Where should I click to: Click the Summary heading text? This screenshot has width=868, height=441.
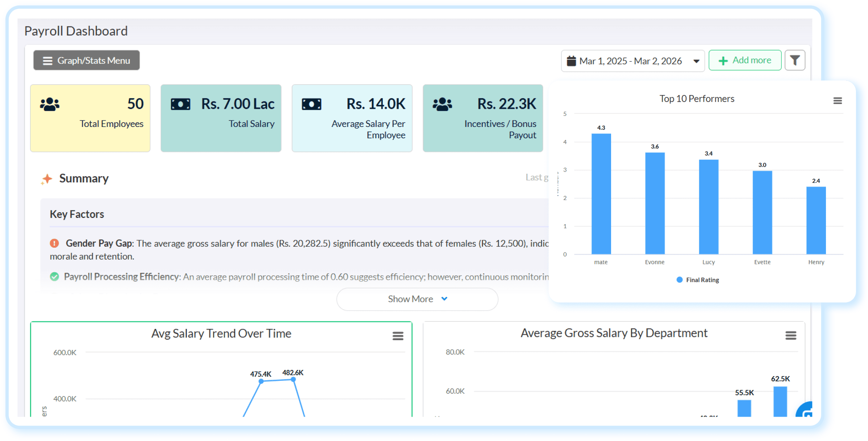[84, 178]
